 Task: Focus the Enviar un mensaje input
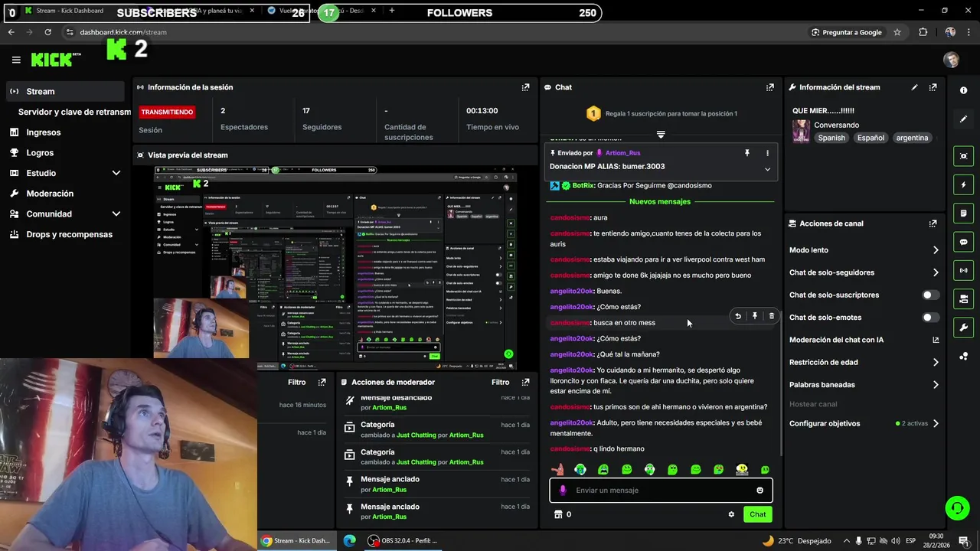(x=661, y=491)
